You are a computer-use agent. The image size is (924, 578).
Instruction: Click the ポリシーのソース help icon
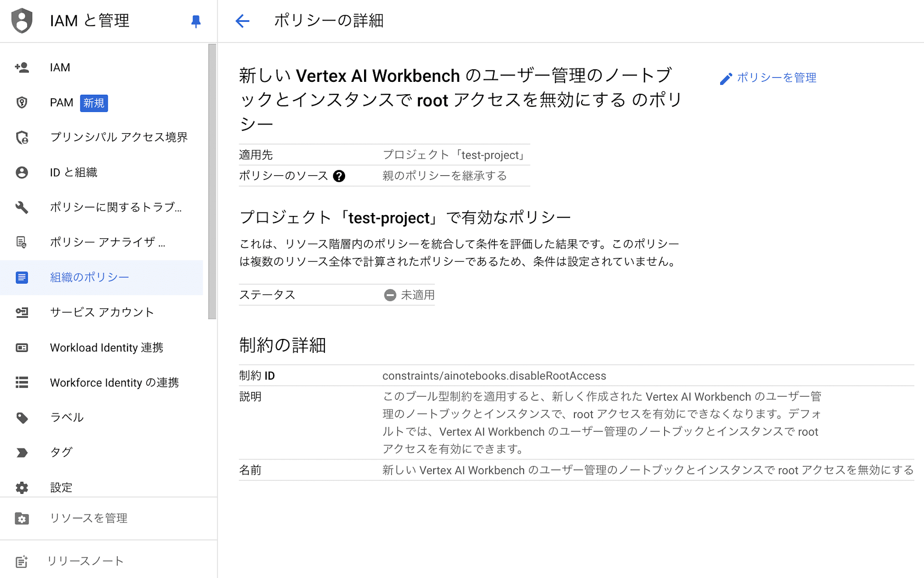tap(339, 176)
